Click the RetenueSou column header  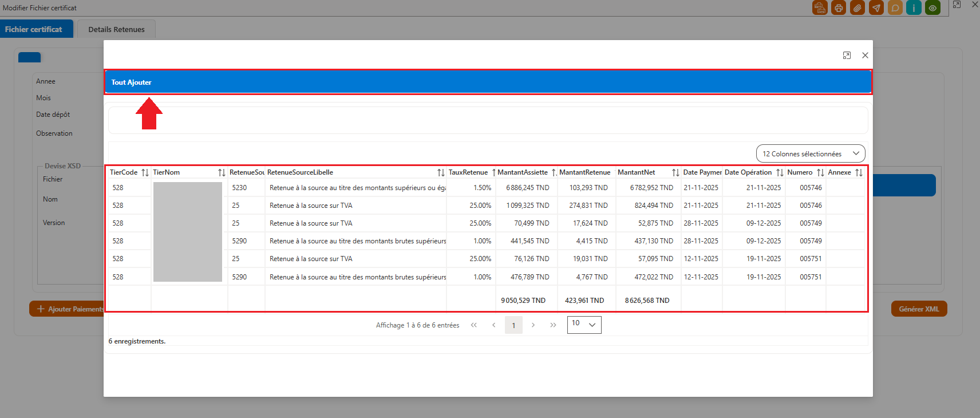coord(247,172)
